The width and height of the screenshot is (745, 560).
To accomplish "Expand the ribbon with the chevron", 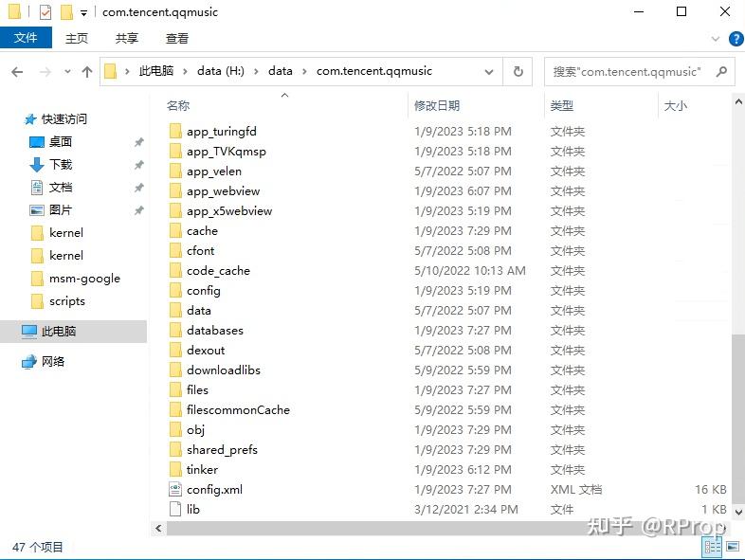I will (x=715, y=39).
